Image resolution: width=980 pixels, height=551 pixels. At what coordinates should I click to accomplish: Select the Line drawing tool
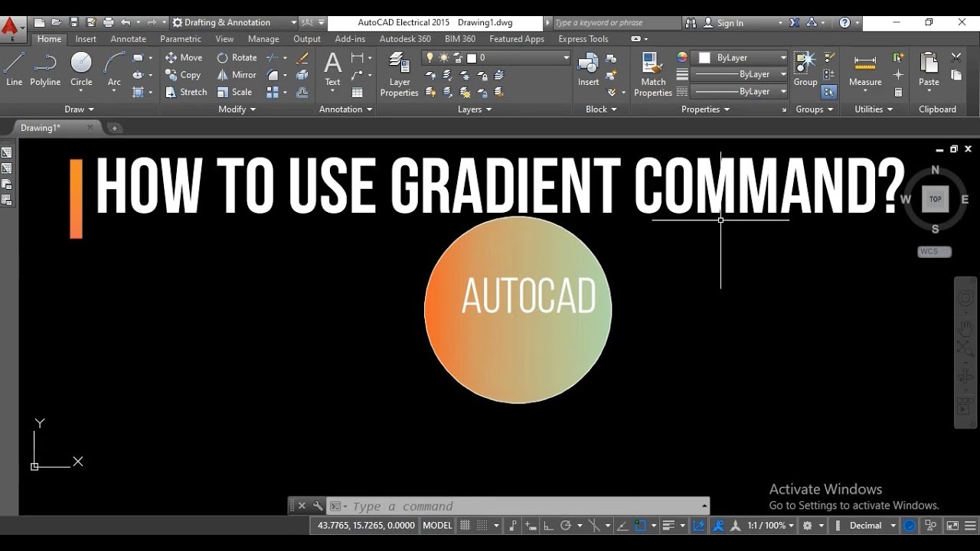pos(15,69)
